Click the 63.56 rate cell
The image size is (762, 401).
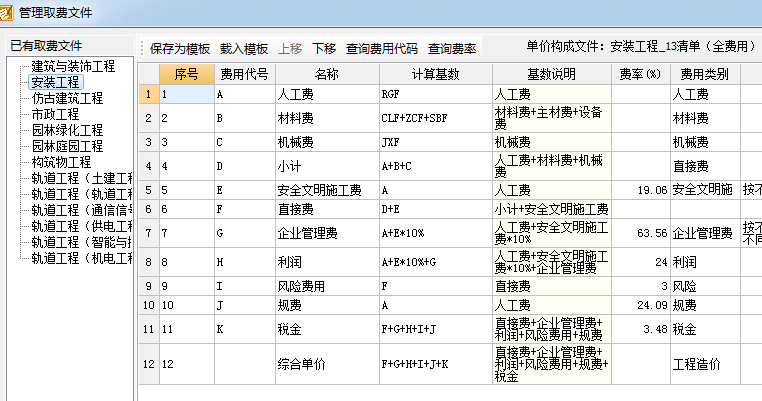[x=641, y=233]
